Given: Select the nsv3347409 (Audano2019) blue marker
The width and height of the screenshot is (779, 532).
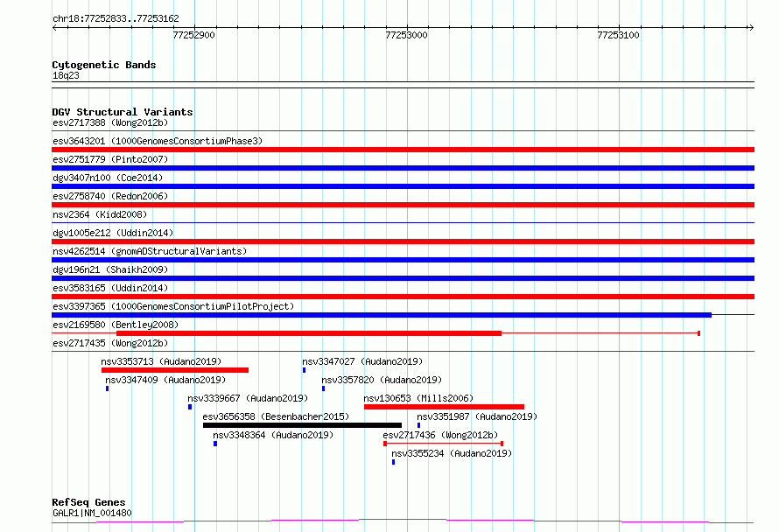Looking at the screenshot, I should pyautogui.click(x=108, y=388).
